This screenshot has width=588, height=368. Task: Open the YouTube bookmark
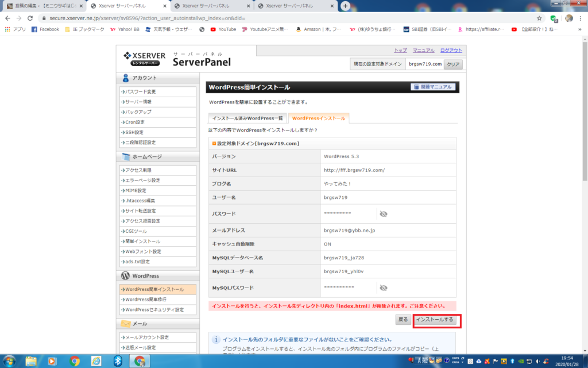tap(223, 29)
